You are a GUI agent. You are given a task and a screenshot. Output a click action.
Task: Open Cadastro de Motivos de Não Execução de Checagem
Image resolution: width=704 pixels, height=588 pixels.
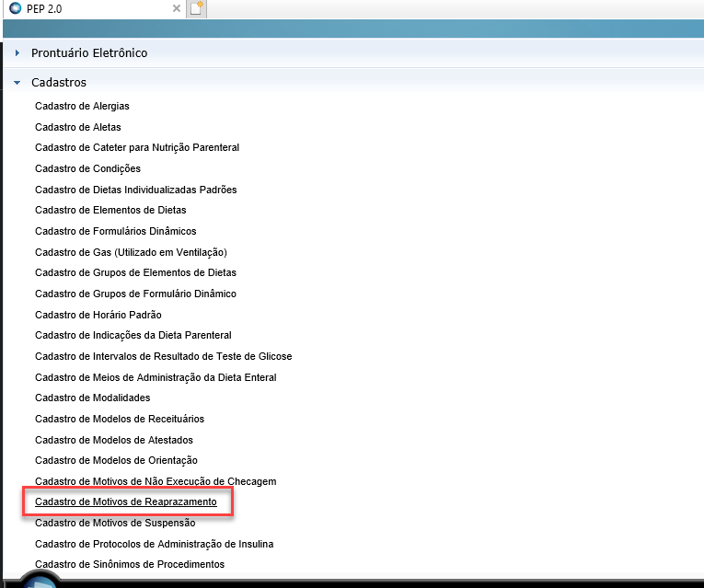point(156,481)
